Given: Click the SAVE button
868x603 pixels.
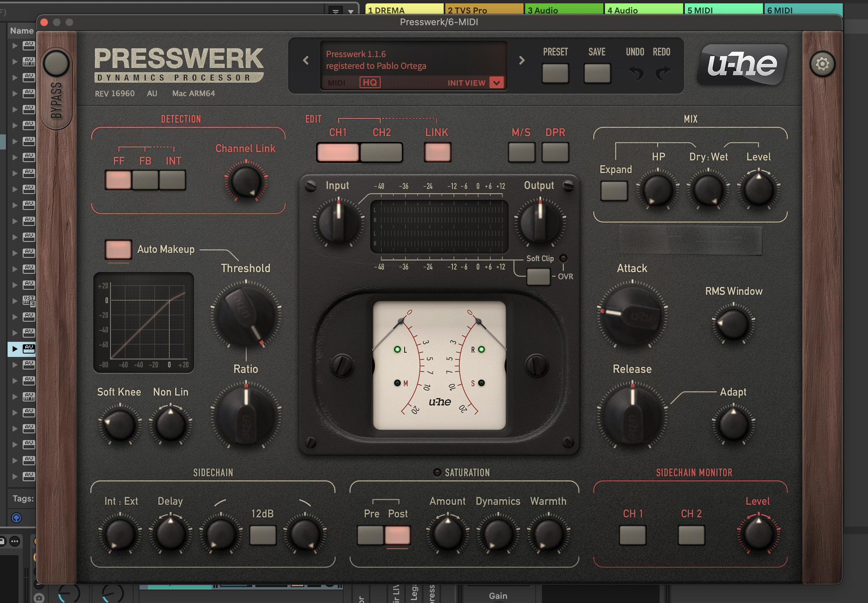Looking at the screenshot, I should pyautogui.click(x=597, y=74).
